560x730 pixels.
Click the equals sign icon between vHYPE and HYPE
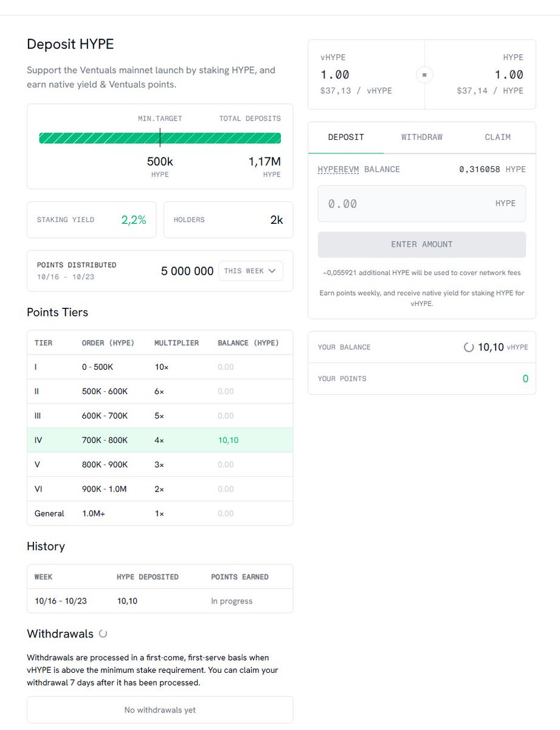(x=424, y=75)
